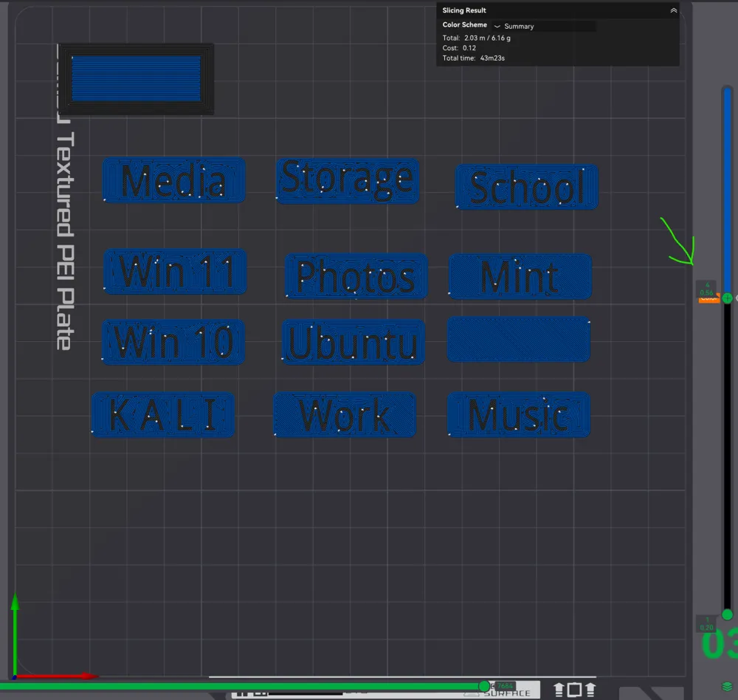Select the Win 11 label object
Image resolution: width=738 pixels, height=700 pixels.
175,272
